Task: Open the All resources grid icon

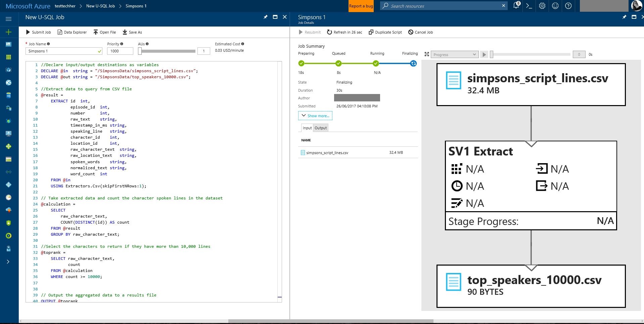Action: 9,57
